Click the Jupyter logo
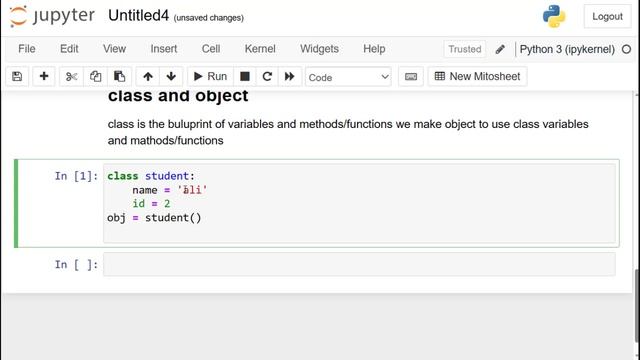This screenshot has height=360, width=640. click(x=52, y=17)
